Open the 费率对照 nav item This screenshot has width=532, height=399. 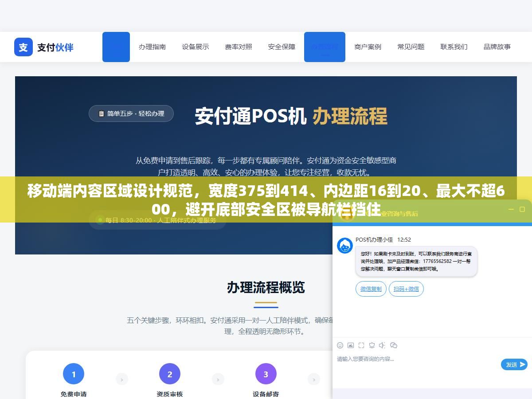(238, 47)
